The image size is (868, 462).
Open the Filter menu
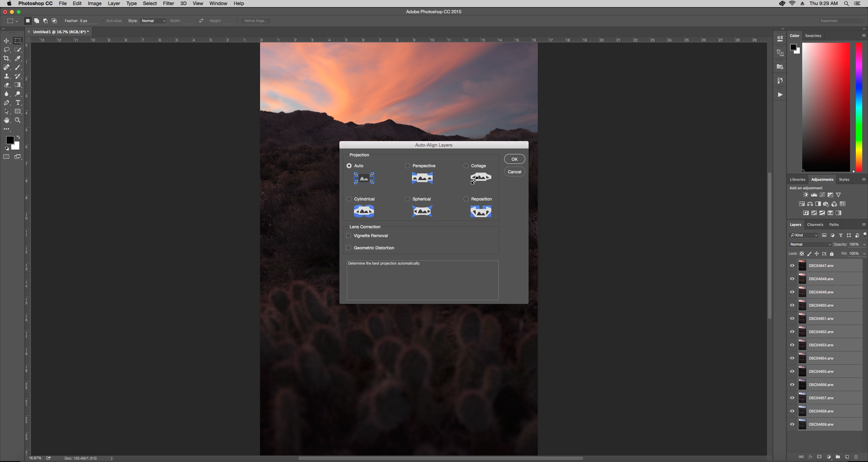pos(168,3)
